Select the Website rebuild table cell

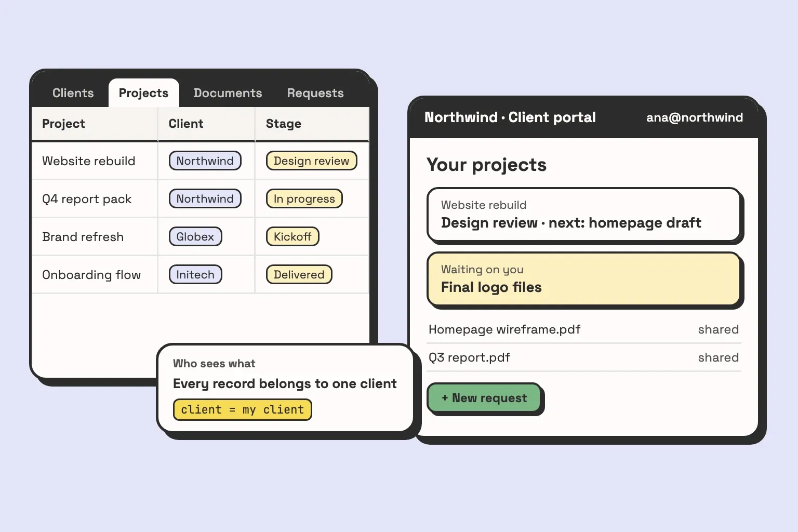95,161
